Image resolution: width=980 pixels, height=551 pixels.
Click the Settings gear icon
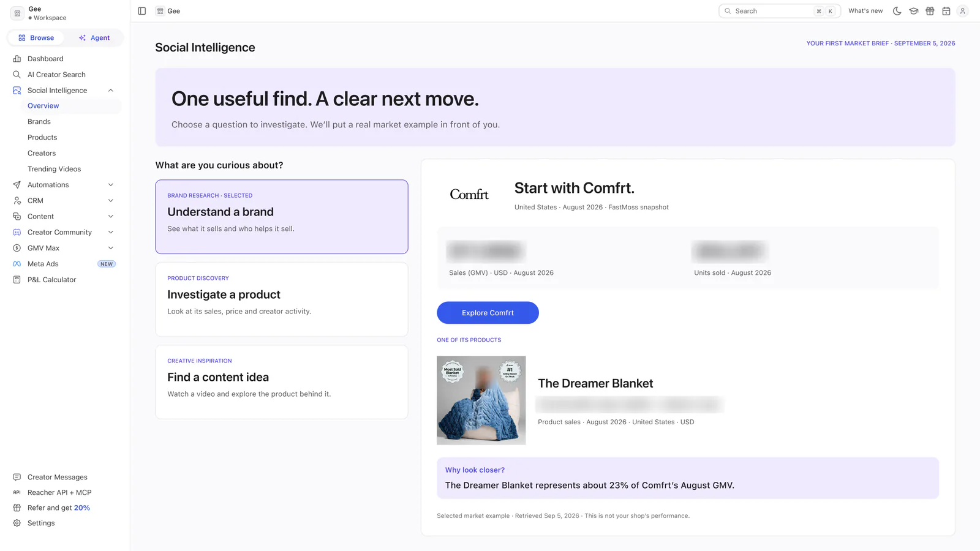tap(17, 523)
